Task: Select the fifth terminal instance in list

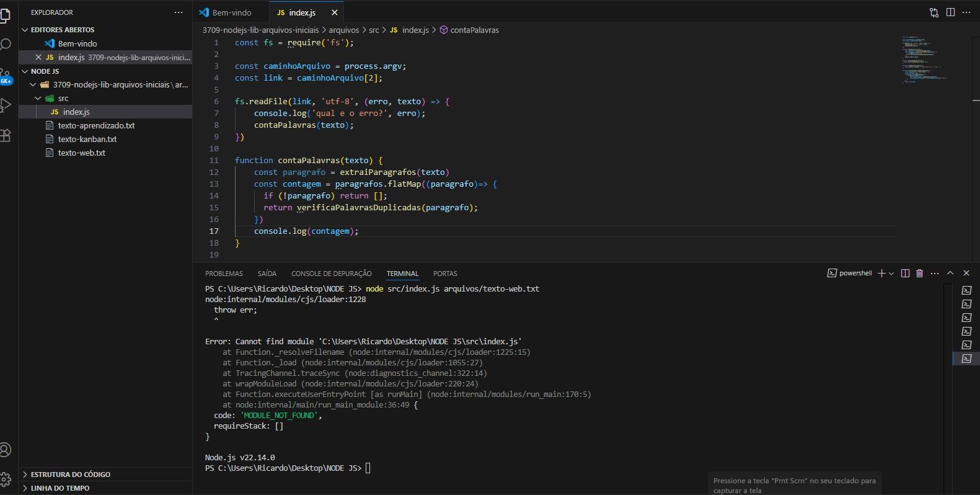Action: [x=966, y=345]
